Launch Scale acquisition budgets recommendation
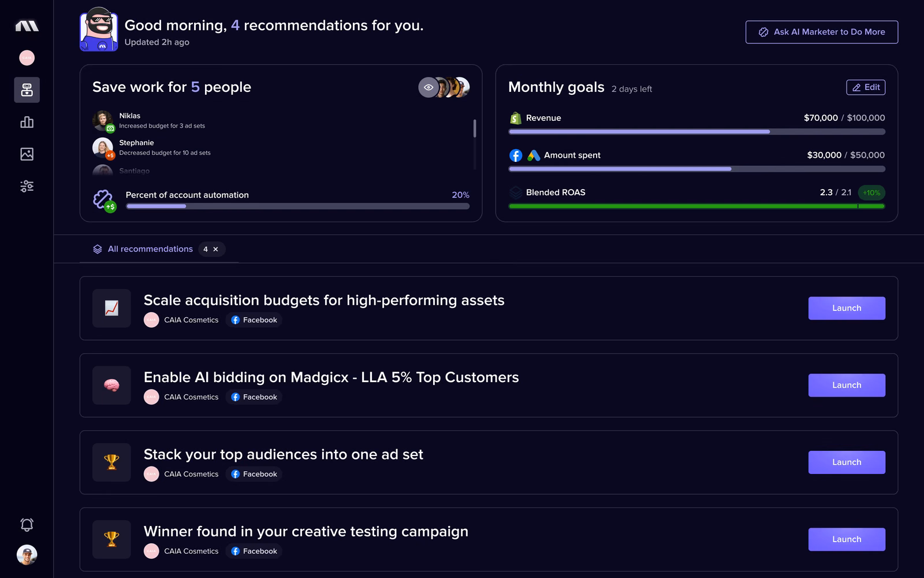This screenshot has width=924, height=578. (x=847, y=308)
